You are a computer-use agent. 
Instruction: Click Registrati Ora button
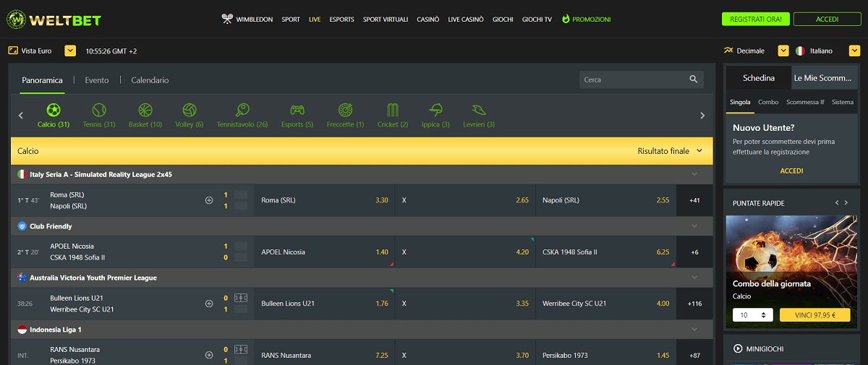(x=756, y=20)
